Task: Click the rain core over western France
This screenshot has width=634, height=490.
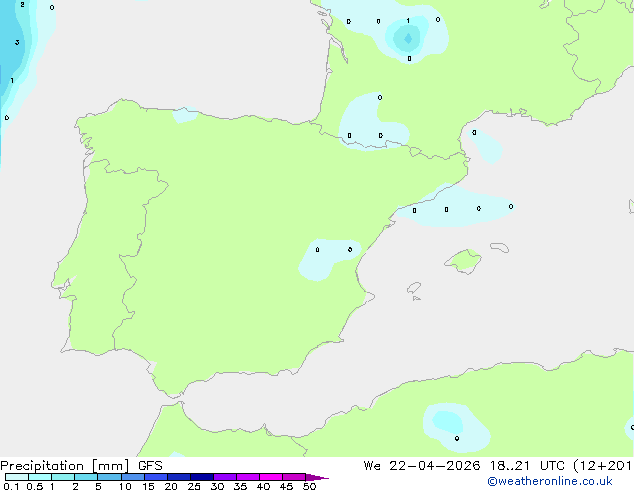Action: 408,38
